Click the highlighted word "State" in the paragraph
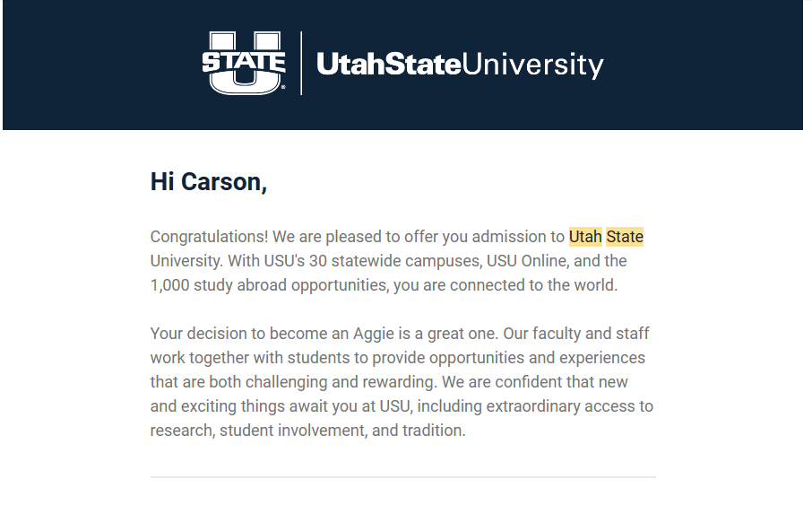 [625, 237]
